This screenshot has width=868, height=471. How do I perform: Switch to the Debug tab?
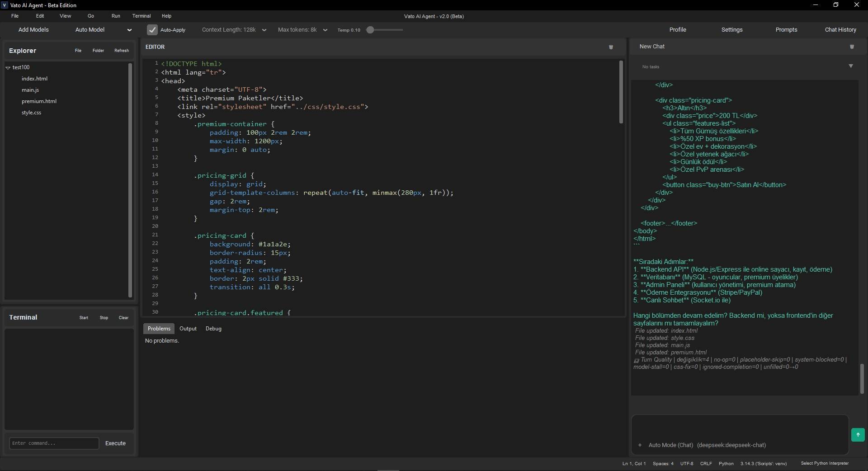point(213,329)
